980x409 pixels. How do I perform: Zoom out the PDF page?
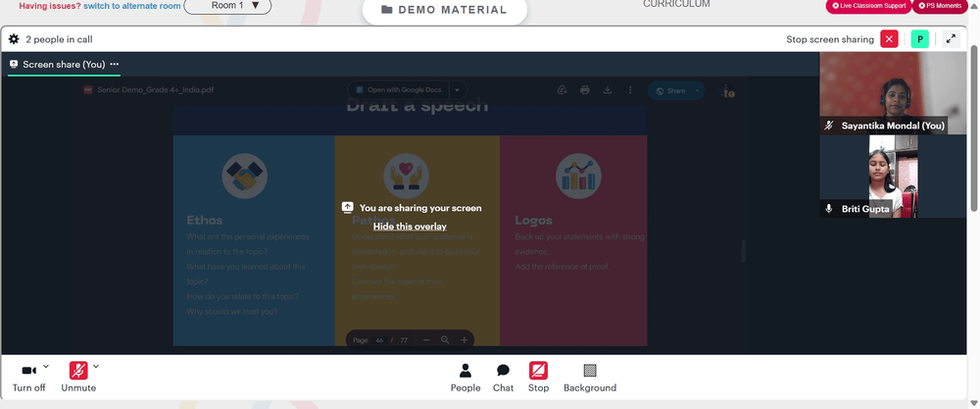click(x=426, y=340)
